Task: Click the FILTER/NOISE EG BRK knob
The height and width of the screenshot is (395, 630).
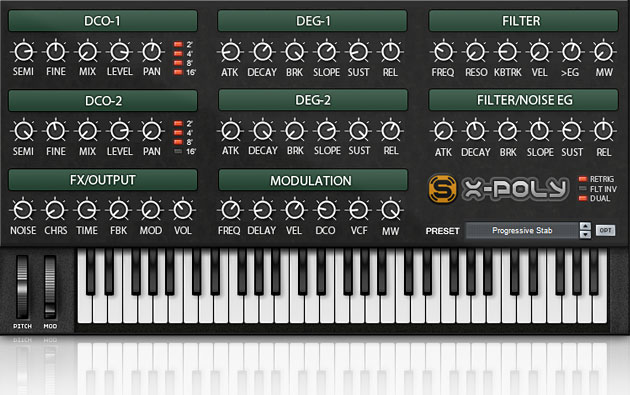Action: click(507, 131)
